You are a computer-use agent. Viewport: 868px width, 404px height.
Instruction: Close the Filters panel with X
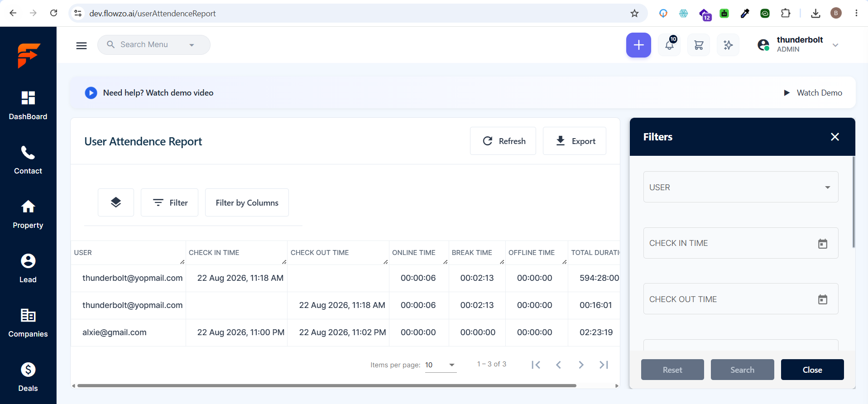tap(835, 137)
